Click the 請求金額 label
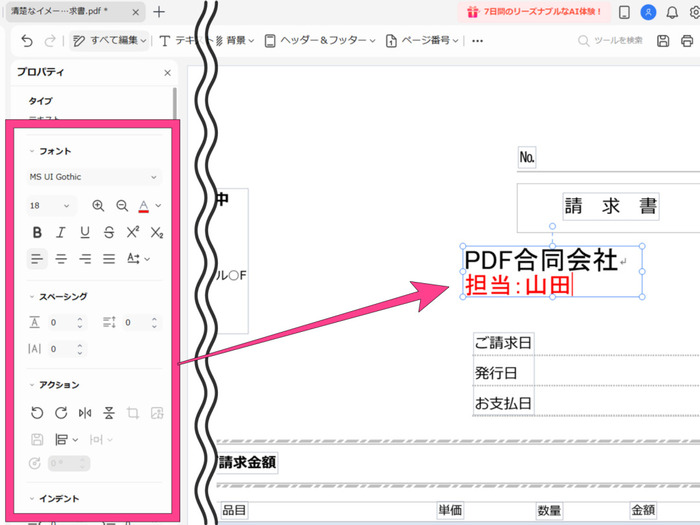 click(247, 462)
